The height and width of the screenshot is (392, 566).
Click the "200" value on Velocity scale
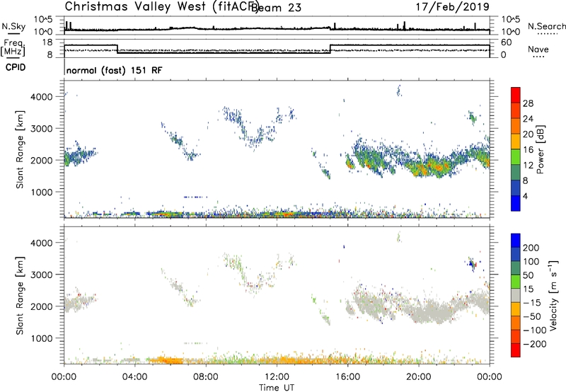pos(531,248)
